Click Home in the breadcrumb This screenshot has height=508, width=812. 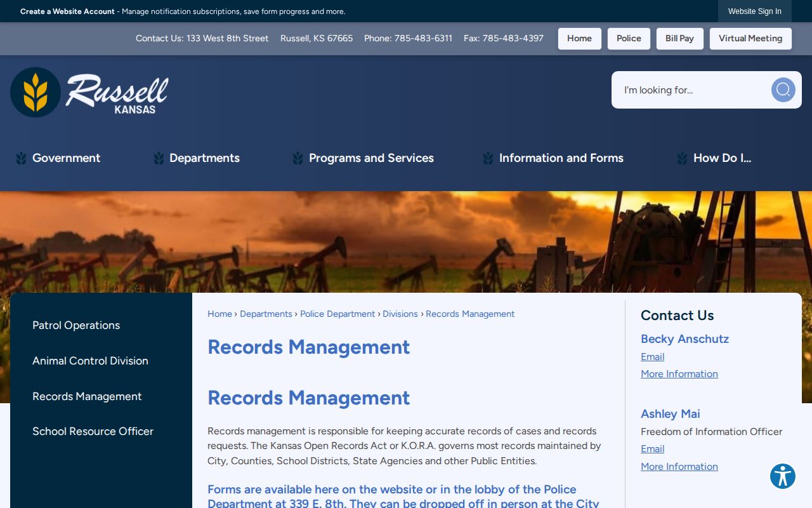(219, 314)
